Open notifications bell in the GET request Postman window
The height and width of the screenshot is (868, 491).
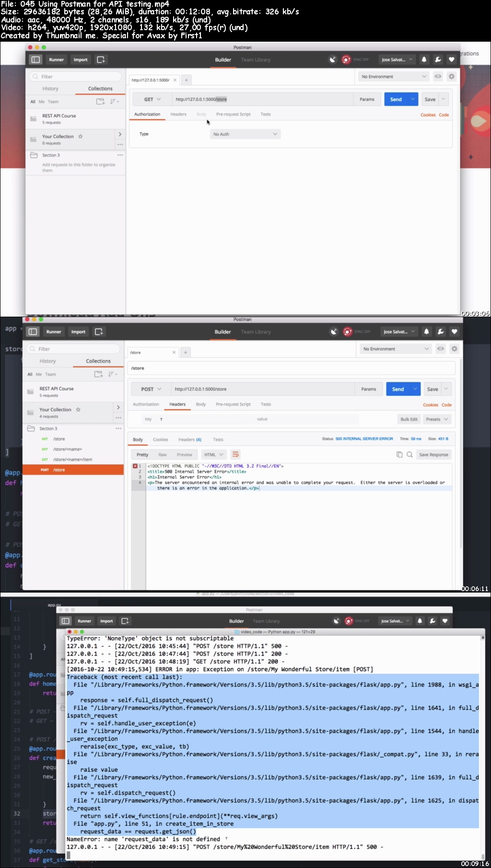tap(424, 59)
